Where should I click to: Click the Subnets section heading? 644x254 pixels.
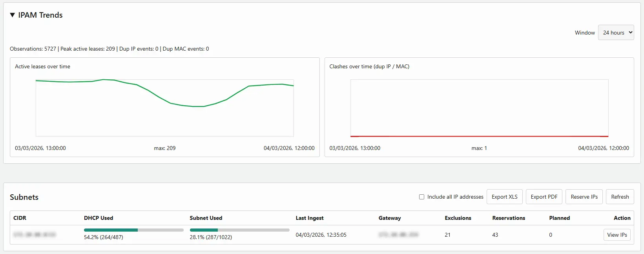tap(24, 197)
